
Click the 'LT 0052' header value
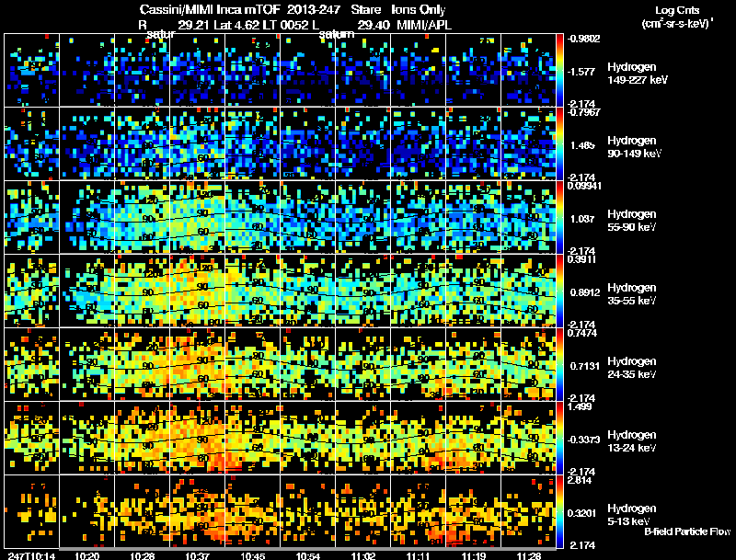(x=284, y=25)
